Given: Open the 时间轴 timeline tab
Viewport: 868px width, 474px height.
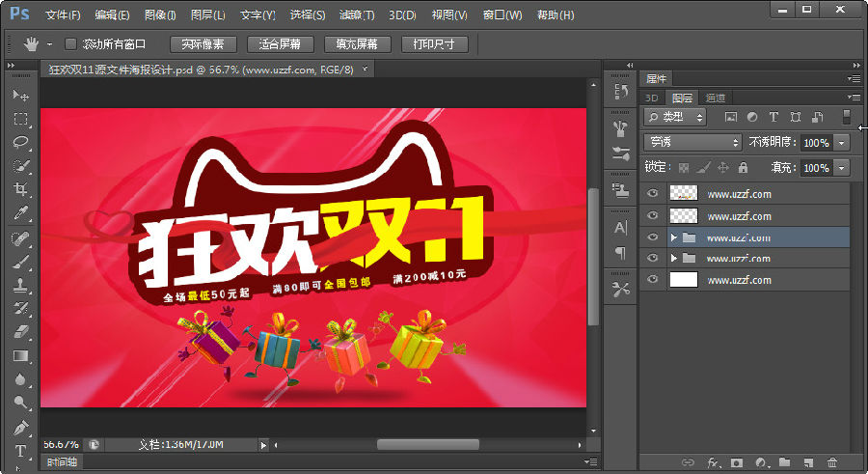Looking at the screenshot, I should pos(62,461).
